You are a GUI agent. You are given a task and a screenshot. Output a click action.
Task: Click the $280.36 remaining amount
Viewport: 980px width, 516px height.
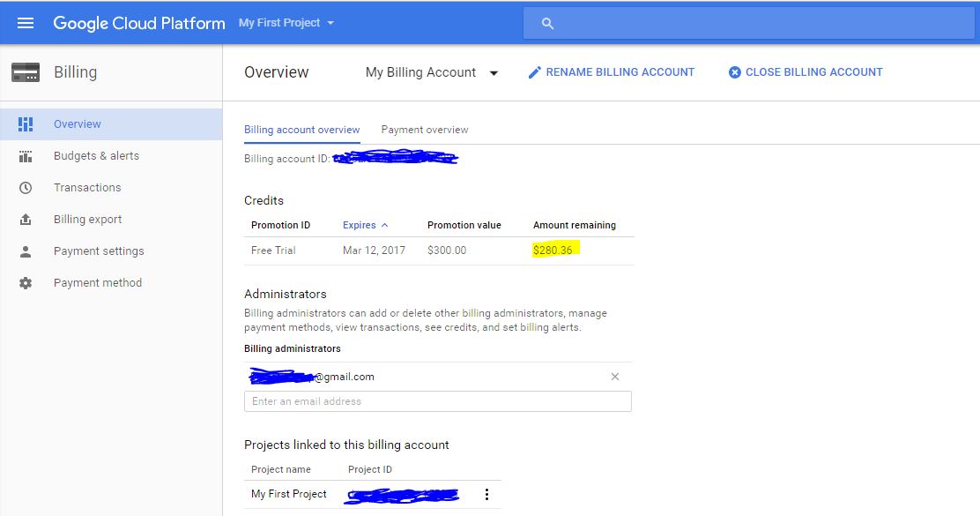coord(553,251)
